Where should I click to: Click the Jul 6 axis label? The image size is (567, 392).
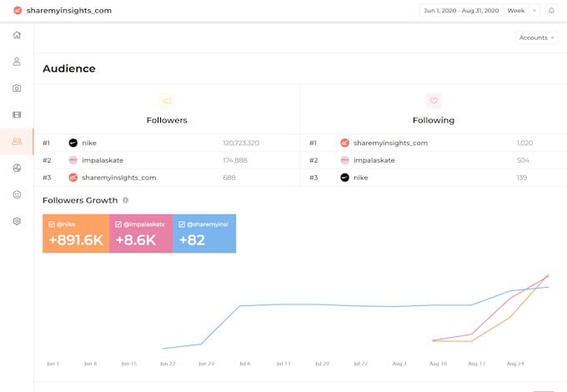[245, 364]
